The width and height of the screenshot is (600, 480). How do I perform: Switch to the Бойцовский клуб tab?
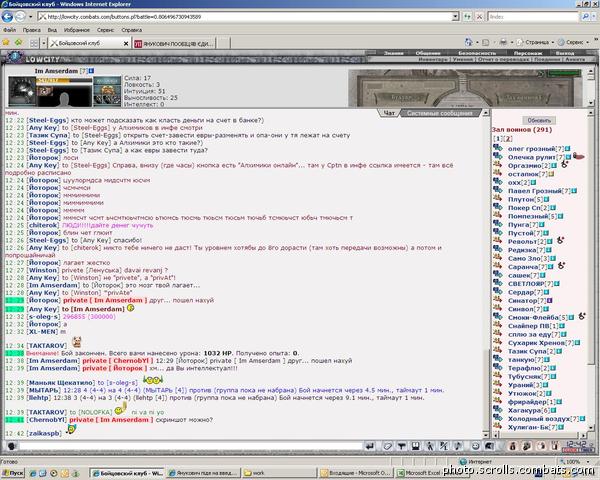(x=85, y=43)
